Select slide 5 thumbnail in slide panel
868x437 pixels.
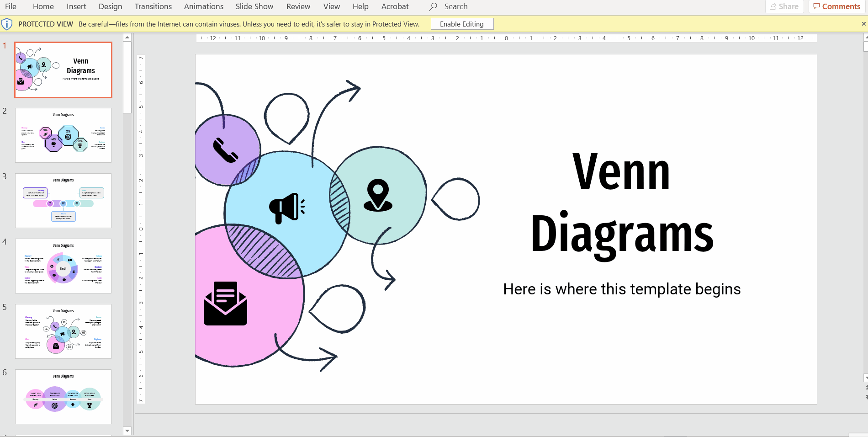(63, 331)
